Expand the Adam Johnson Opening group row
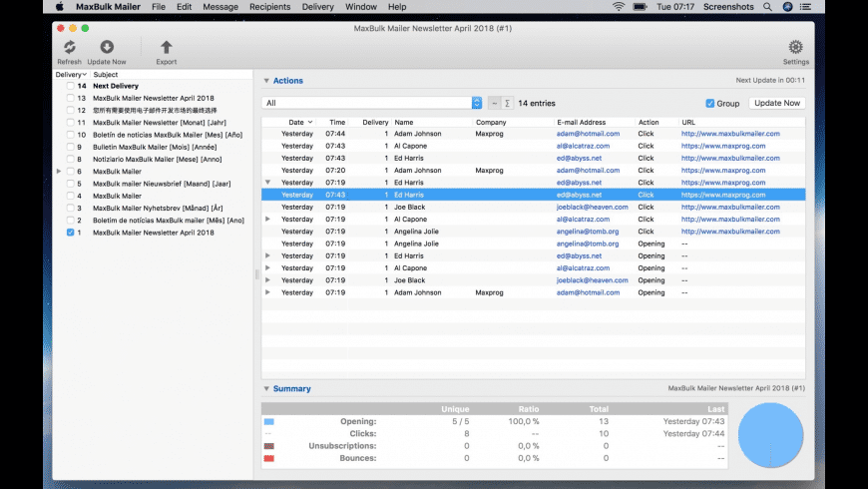Image resolution: width=868 pixels, height=489 pixels. coord(267,292)
